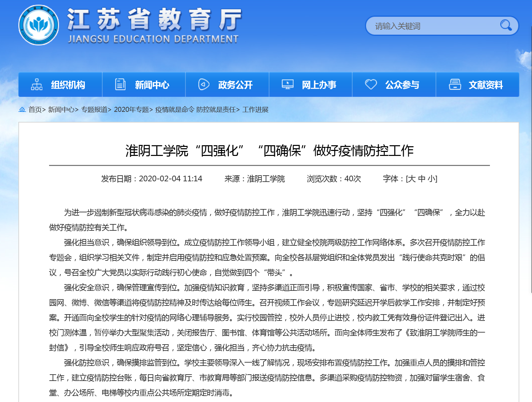Image resolution: width=532 pixels, height=402 pixels.
Task: Set font size to 小 (small)
Action: pyautogui.click(x=431, y=179)
